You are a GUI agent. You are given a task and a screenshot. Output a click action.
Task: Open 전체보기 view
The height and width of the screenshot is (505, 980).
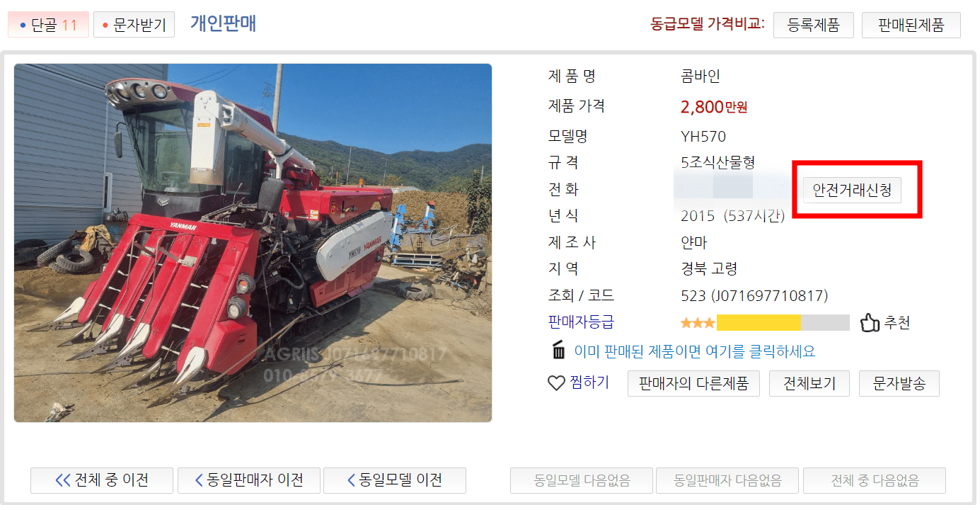coord(809,383)
